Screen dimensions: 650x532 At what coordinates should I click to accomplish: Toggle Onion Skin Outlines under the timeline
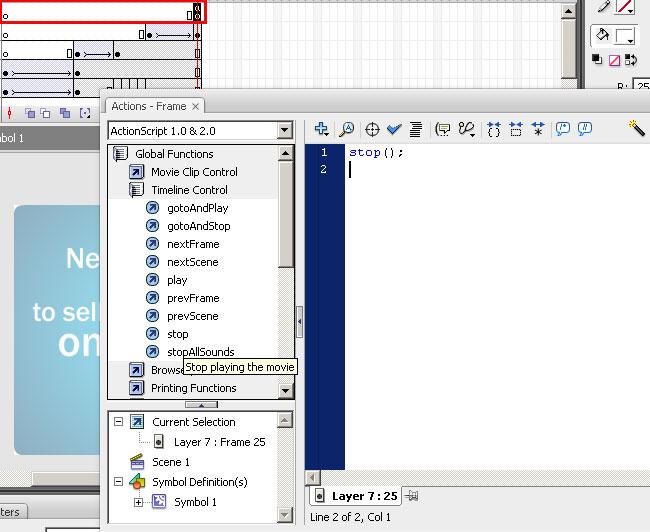tap(45, 113)
